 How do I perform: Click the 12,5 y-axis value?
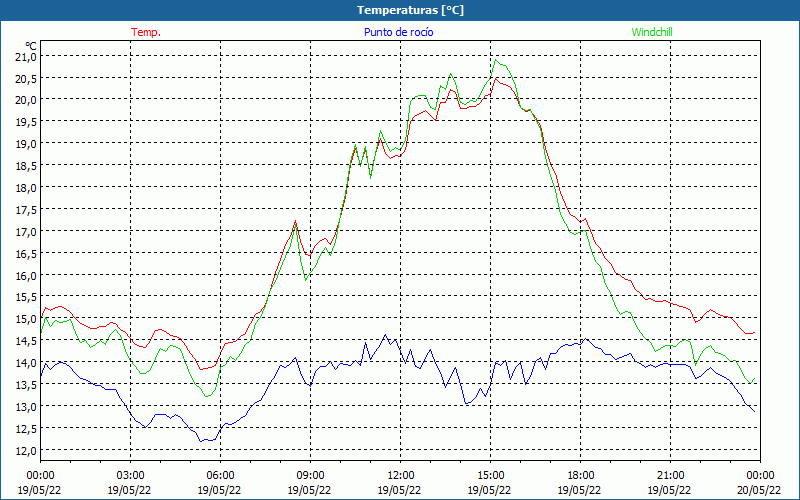26,429
